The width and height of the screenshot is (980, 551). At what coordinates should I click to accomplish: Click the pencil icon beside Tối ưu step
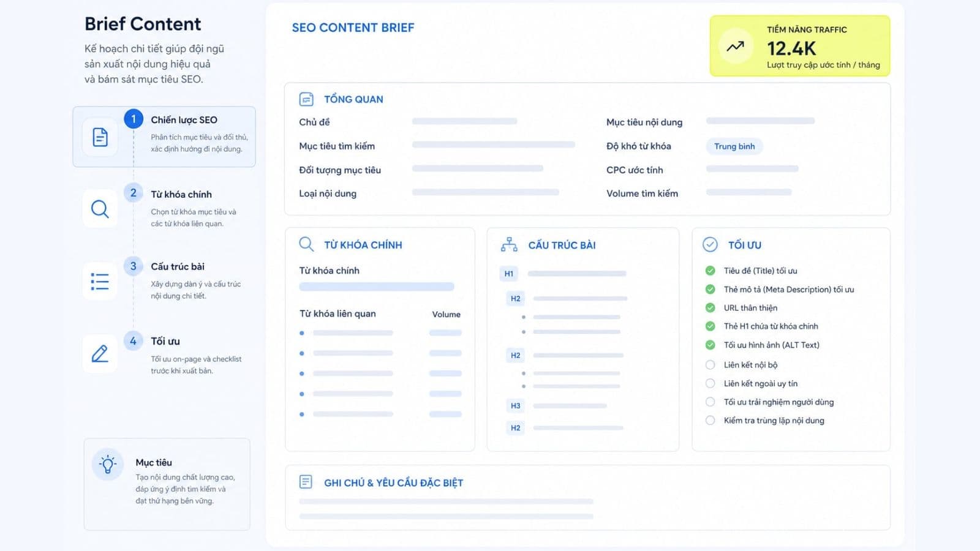100,354
